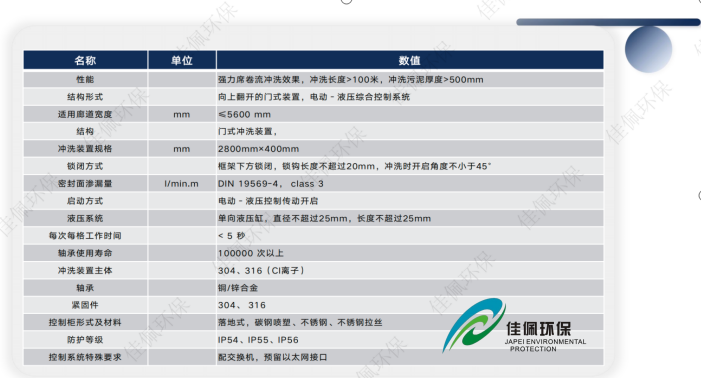The width and height of the screenshot is (701, 378).
Task: Click the blue gradient circle decoration
Action: (648, 49)
